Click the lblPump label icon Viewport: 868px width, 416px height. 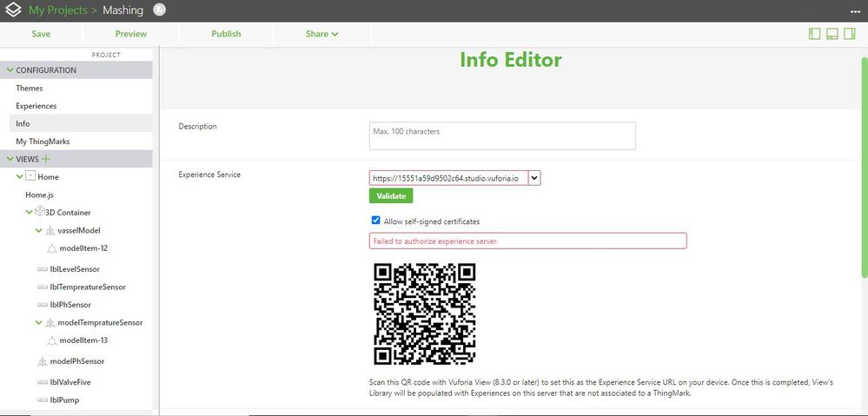[42, 400]
